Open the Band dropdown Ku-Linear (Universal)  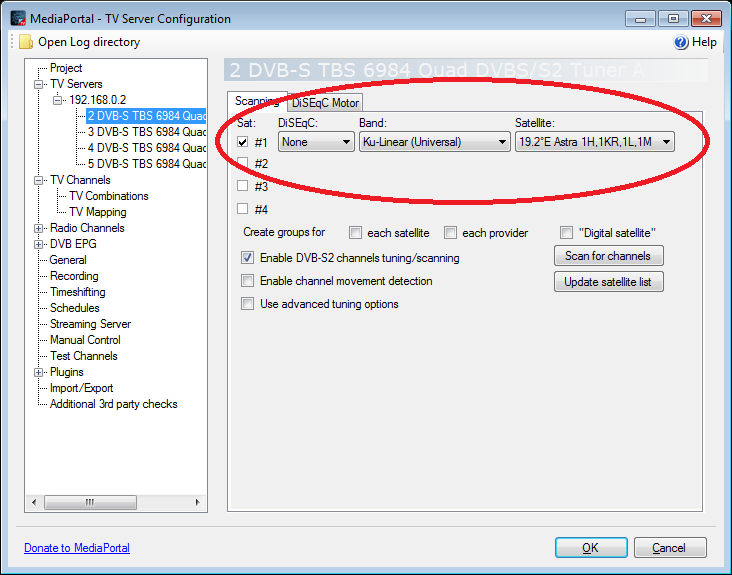click(434, 142)
